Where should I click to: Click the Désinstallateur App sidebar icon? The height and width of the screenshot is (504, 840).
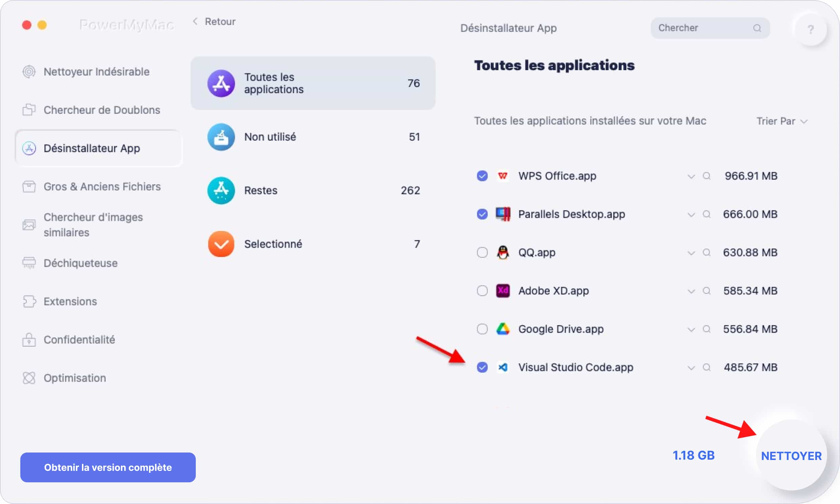pyautogui.click(x=29, y=148)
